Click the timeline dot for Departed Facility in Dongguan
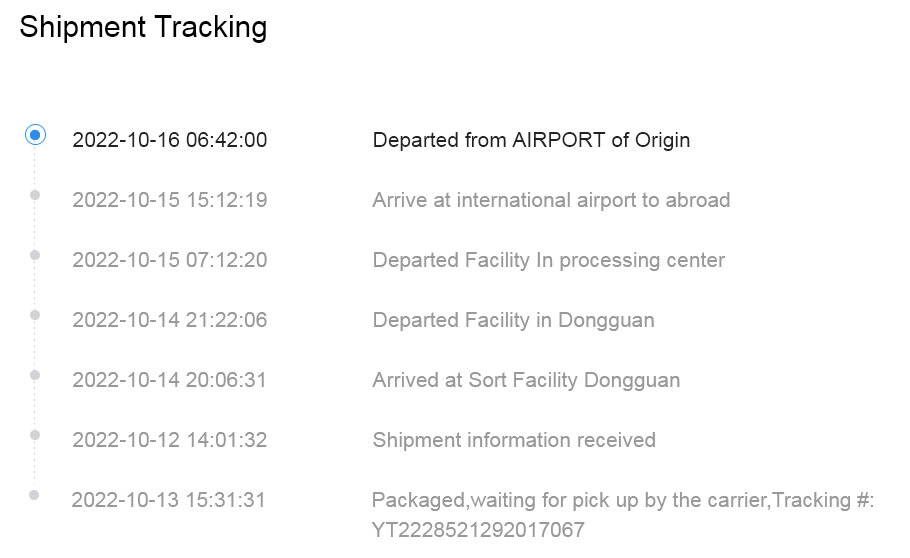This screenshot has width=910, height=558. pos(35,315)
